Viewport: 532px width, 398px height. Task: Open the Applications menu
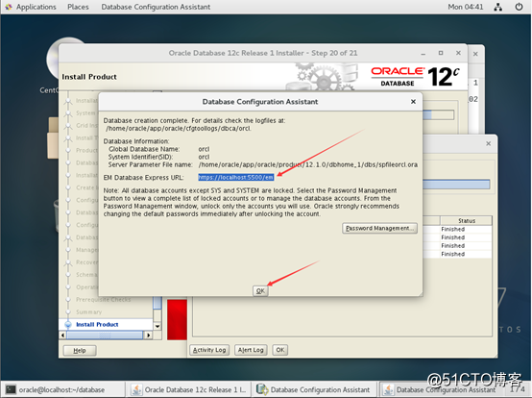click(x=36, y=7)
